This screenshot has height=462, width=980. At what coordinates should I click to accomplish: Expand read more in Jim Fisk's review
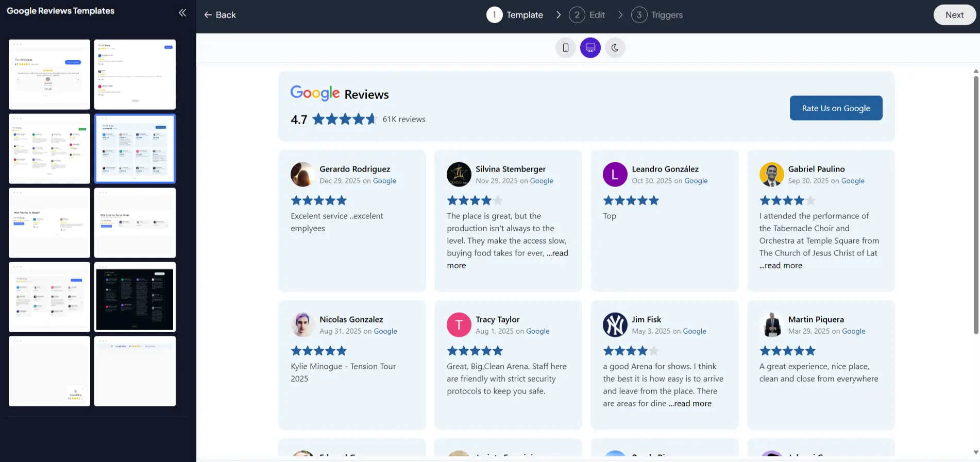tap(690, 404)
